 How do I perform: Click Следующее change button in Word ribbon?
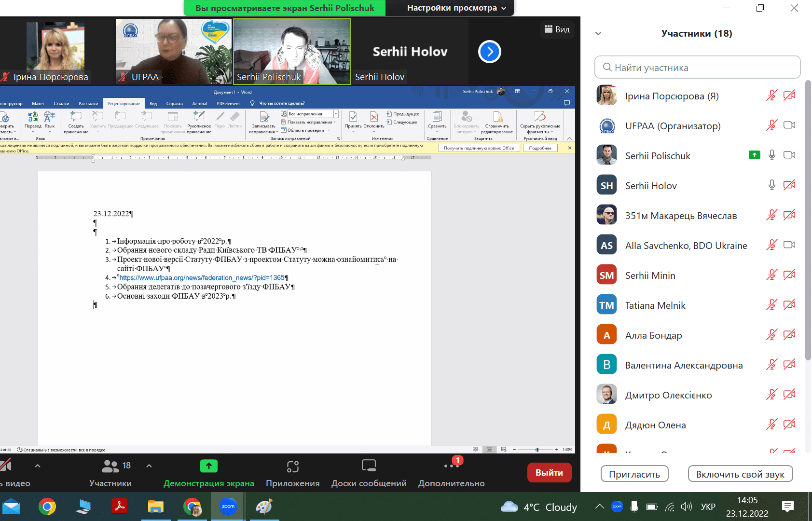pyautogui.click(x=402, y=122)
